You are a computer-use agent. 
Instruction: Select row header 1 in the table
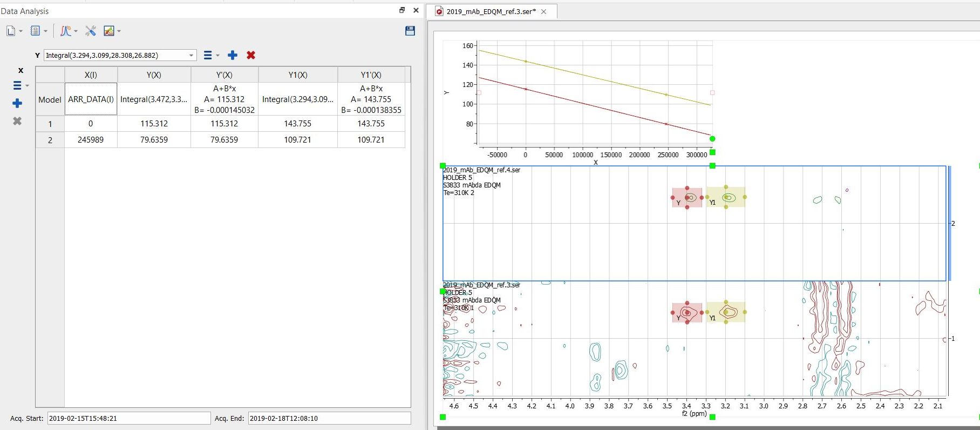(50, 124)
